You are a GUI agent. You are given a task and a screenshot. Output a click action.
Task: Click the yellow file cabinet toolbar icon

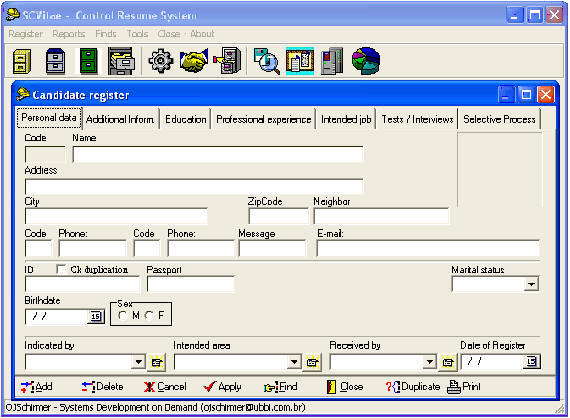pos(22,61)
